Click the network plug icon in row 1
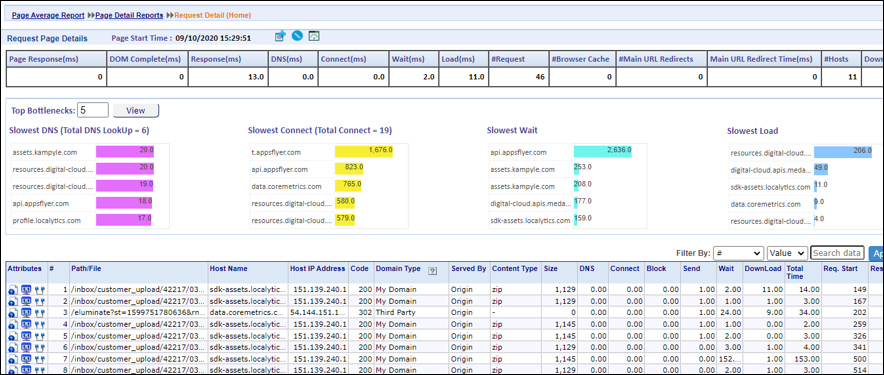The width and height of the screenshot is (884, 375). pyautogui.click(x=39, y=289)
